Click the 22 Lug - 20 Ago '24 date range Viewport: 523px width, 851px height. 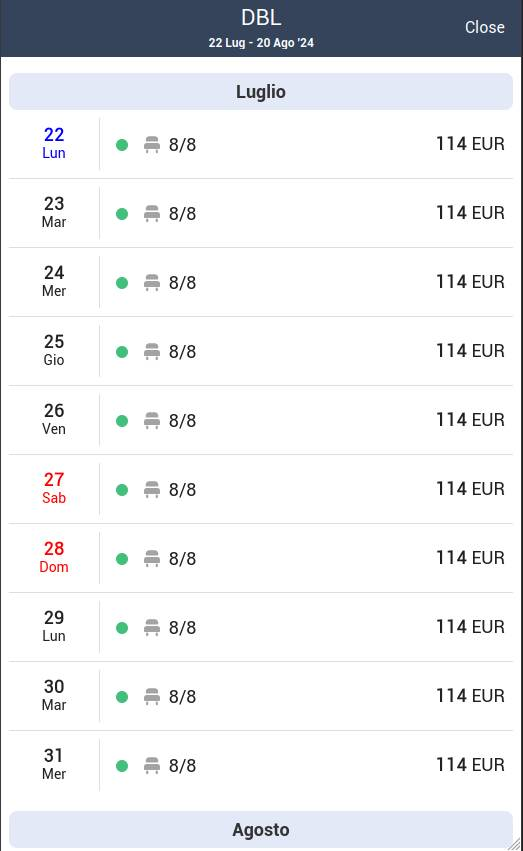point(261,43)
